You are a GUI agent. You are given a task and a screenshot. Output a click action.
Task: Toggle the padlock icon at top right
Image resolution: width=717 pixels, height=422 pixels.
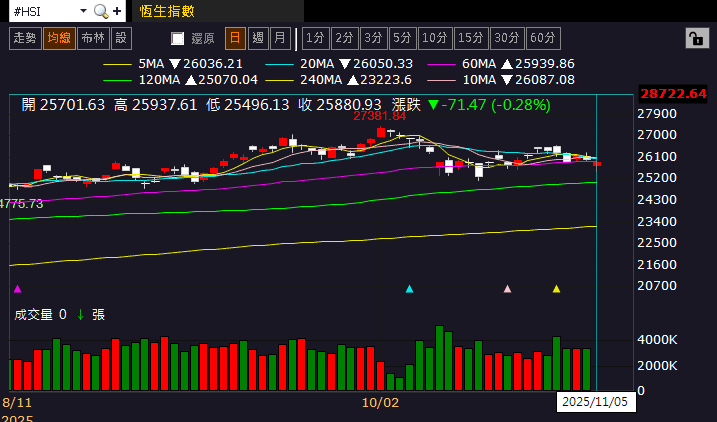click(x=694, y=38)
